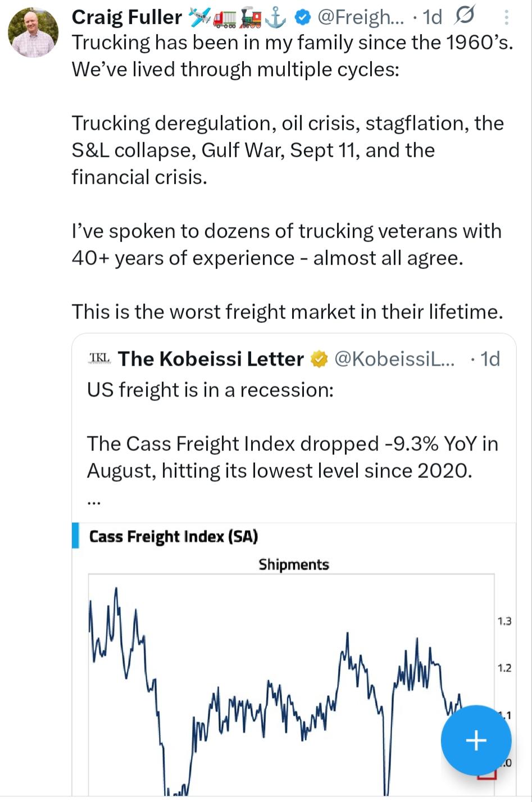Tap the @Freigh... username handle

tap(360, 18)
